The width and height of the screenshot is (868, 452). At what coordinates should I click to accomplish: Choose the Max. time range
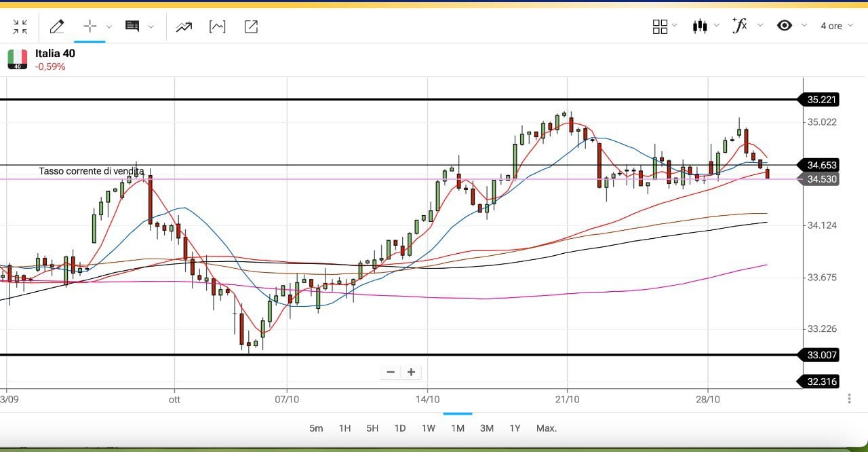click(546, 428)
